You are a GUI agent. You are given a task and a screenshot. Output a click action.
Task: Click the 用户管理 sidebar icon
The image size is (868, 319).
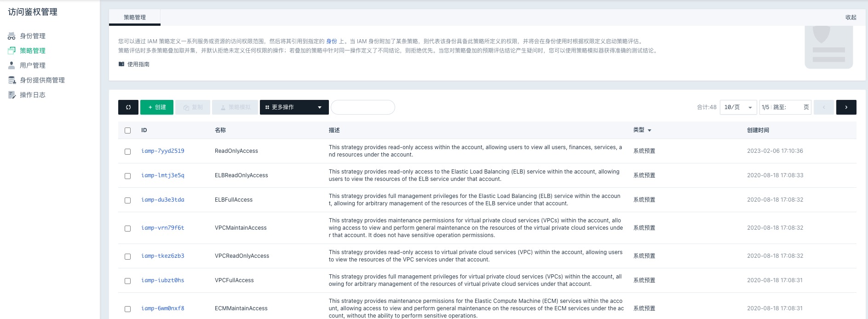point(11,65)
